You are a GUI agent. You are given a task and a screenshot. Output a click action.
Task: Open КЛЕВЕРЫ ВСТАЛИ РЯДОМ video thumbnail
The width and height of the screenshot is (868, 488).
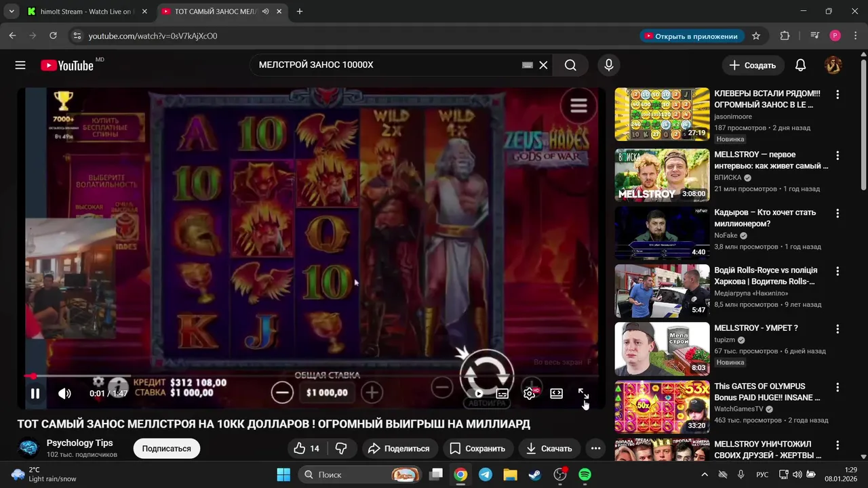[662, 114]
